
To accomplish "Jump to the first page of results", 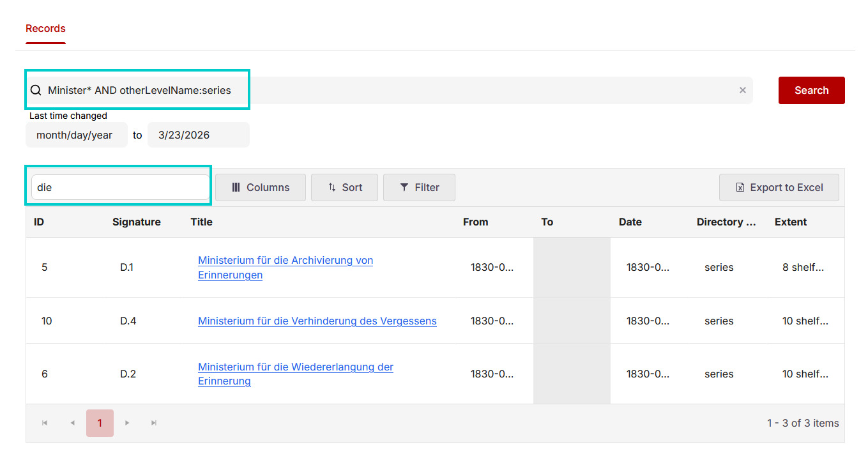I will click(44, 423).
